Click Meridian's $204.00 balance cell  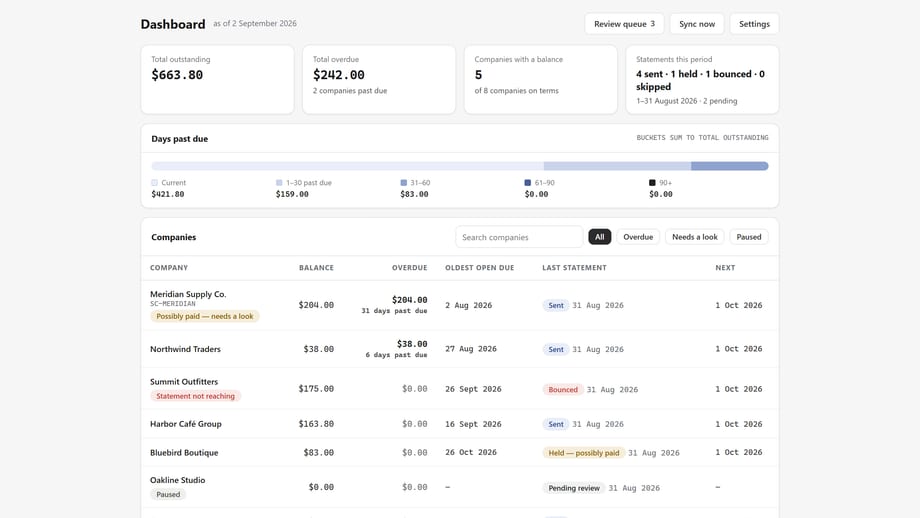click(x=316, y=305)
